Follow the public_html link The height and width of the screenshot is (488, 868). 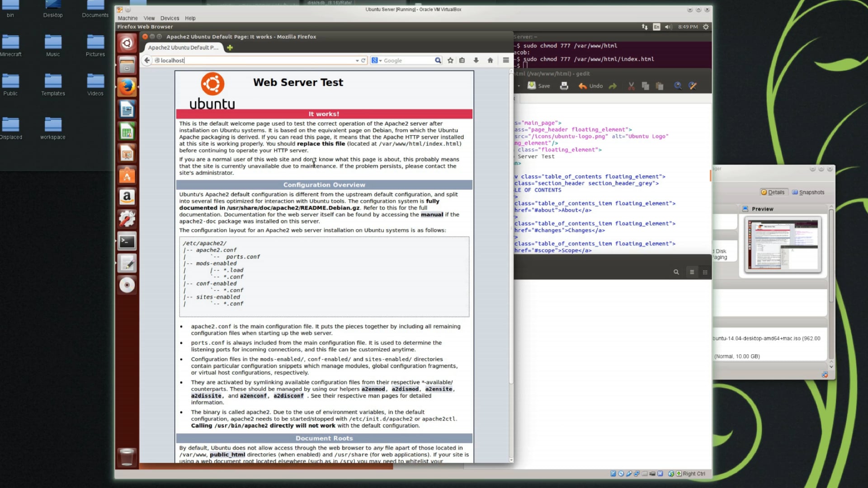[x=227, y=455]
